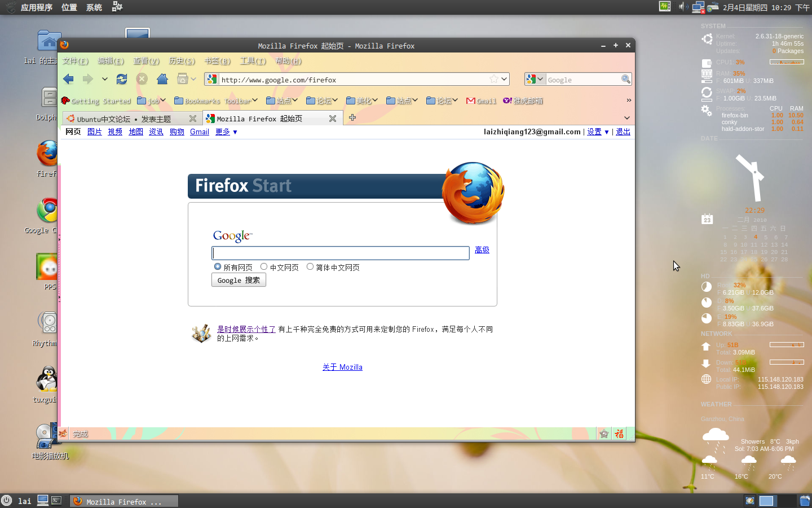The height and width of the screenshot is (508, 812).
Task: Close the Mozilla Firefox 起始页 tab
Action: pos(333,119)
